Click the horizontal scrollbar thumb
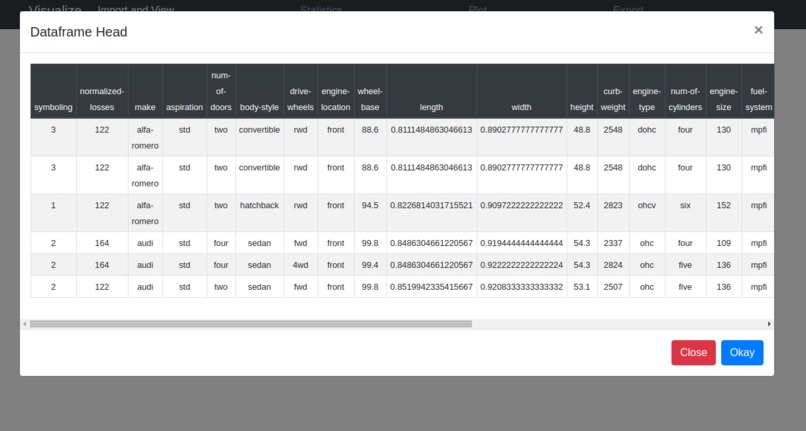Viewport: 806px width, 431px height. click(x=251, y=324)
